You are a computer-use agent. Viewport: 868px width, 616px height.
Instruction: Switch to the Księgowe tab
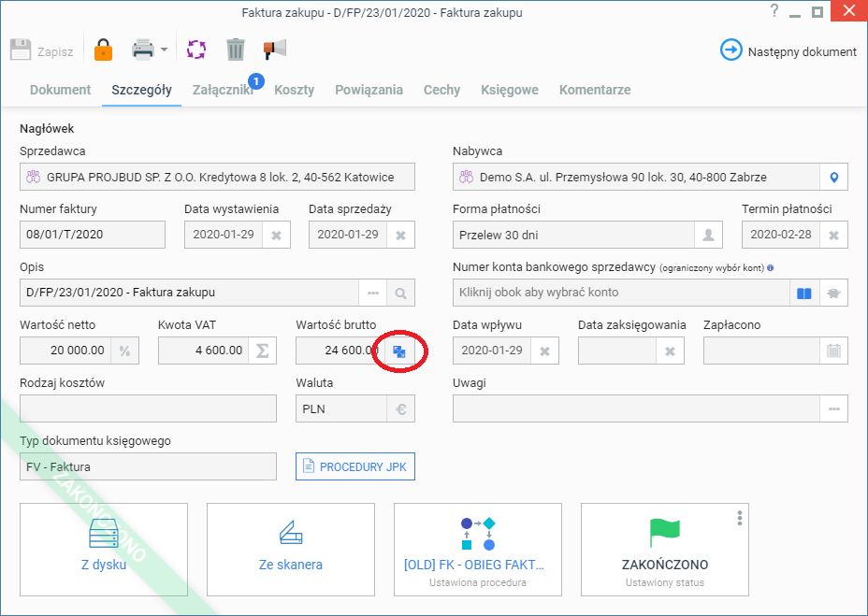[509, 90]
